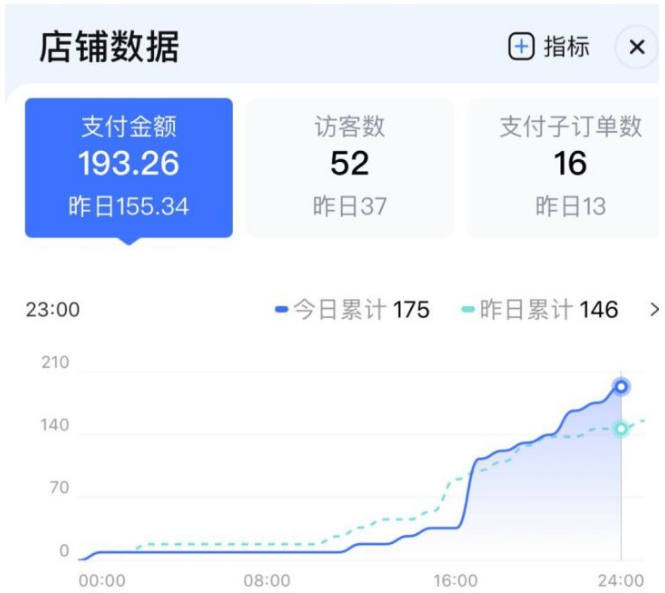This screenshot has height=593, width=665.
Task: Click the 08:00 axis label
Action: click(267, 580)
